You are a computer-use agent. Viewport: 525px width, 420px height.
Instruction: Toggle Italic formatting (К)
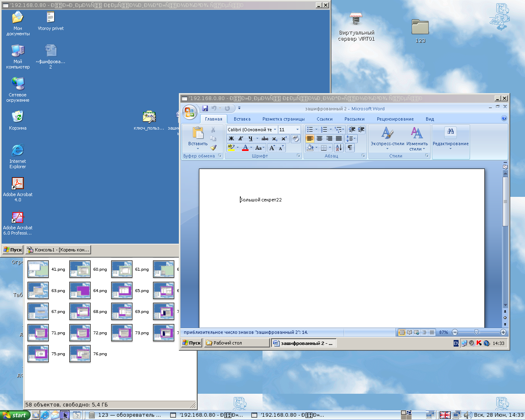click(x=241, y=139)
